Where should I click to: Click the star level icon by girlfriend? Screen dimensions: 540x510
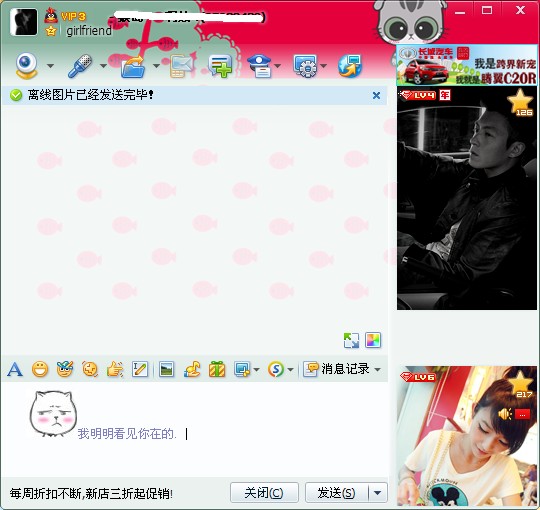(x=51, y=31)
